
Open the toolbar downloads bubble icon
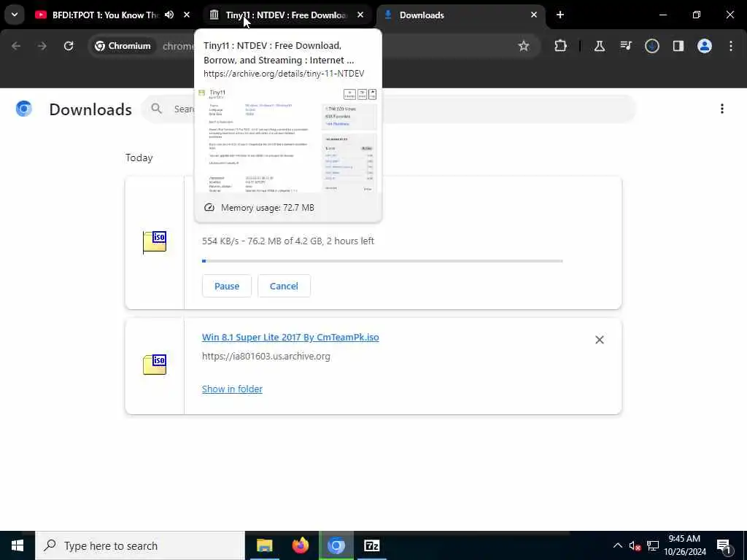[652, 46]
